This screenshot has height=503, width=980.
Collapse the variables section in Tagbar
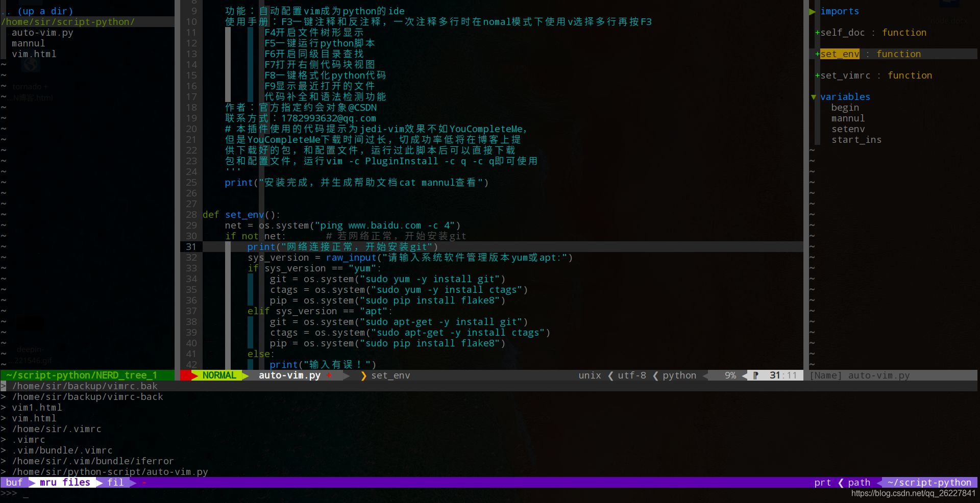point(814,97)
